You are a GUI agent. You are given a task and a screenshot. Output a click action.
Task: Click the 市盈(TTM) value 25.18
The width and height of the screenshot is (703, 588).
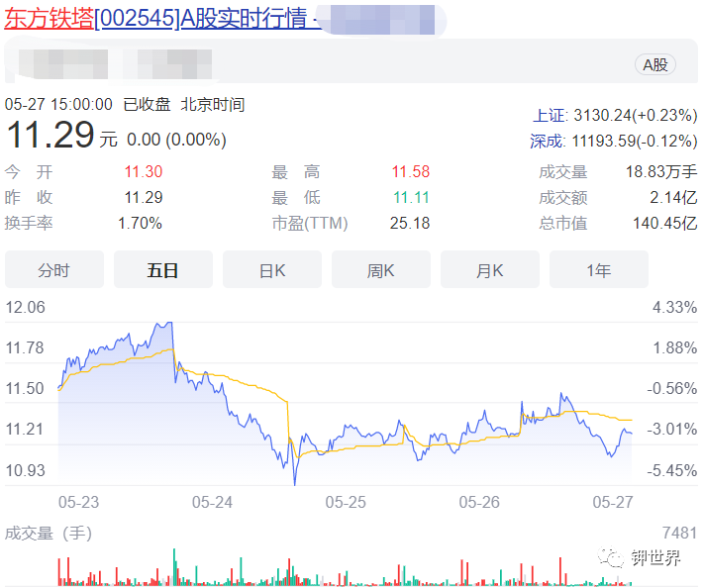tap(410, 223)
